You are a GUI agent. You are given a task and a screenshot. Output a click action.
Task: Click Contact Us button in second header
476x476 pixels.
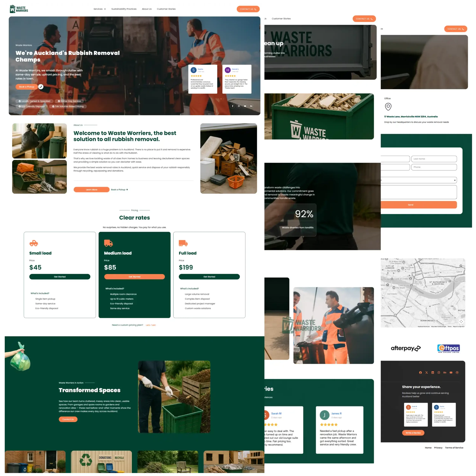click(364, 19)
